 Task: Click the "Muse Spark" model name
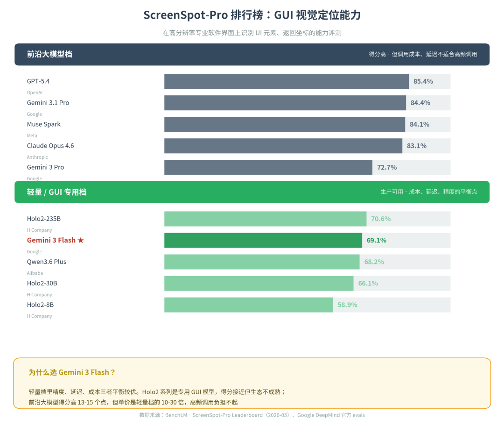coord(44,124)
